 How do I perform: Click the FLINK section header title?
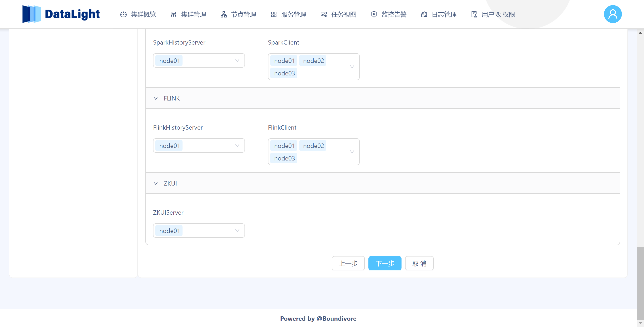tap(172, 98)
